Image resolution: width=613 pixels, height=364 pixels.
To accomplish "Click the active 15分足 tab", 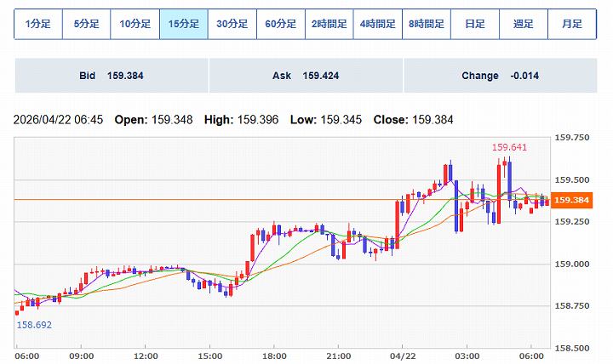I will pyautogui.click(x=183, y=24).
